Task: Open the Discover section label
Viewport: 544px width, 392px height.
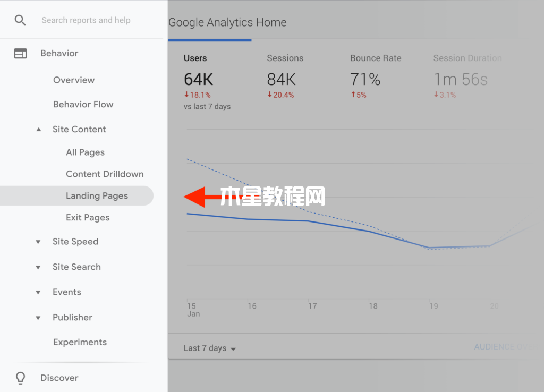Action: 59,378
